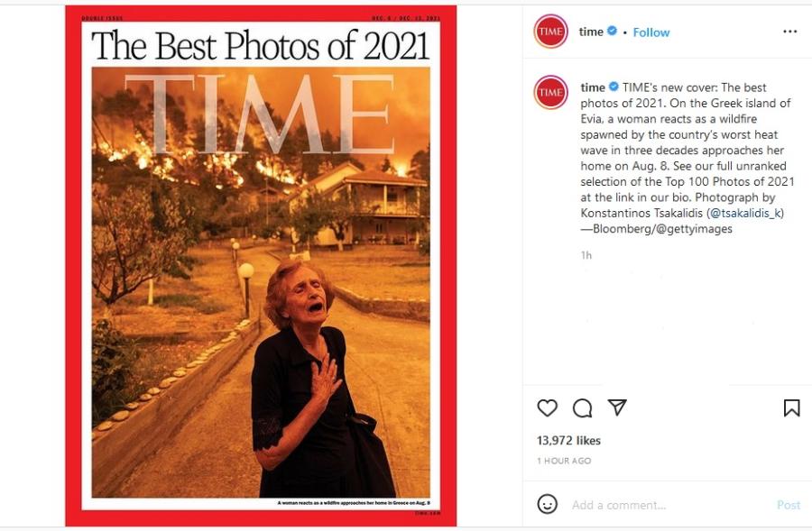Open emoji picker smiley icon
Screen dimensions: 812x531
pyautogui.click(x=547, y=504)
